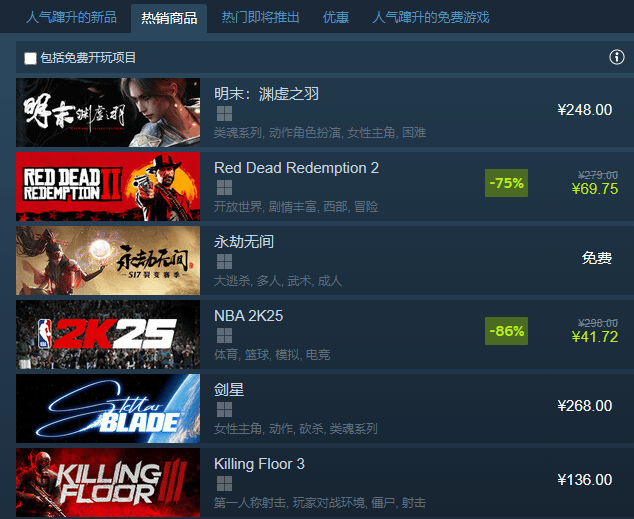Open Stellar Blade capsule image
Screen dimensions: 634x519
pos(108,408)
